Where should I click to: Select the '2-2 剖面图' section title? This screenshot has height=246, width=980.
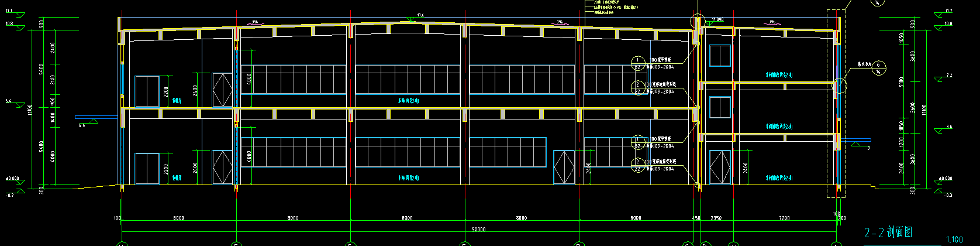[x=888, y=233]
